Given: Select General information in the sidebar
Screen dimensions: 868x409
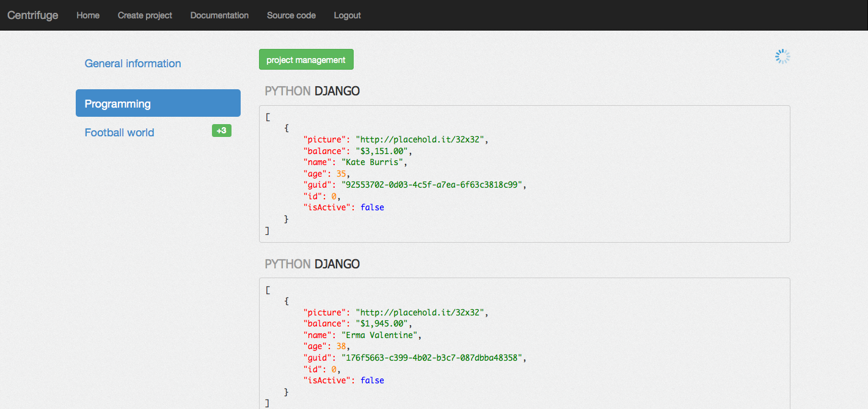Looking at the screenshot, I should pos(133,64).
